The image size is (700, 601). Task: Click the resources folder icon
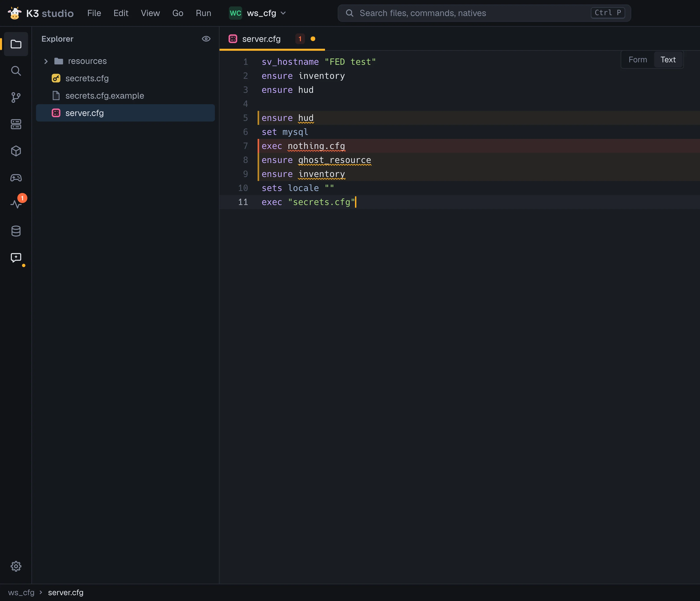(59, 61)
